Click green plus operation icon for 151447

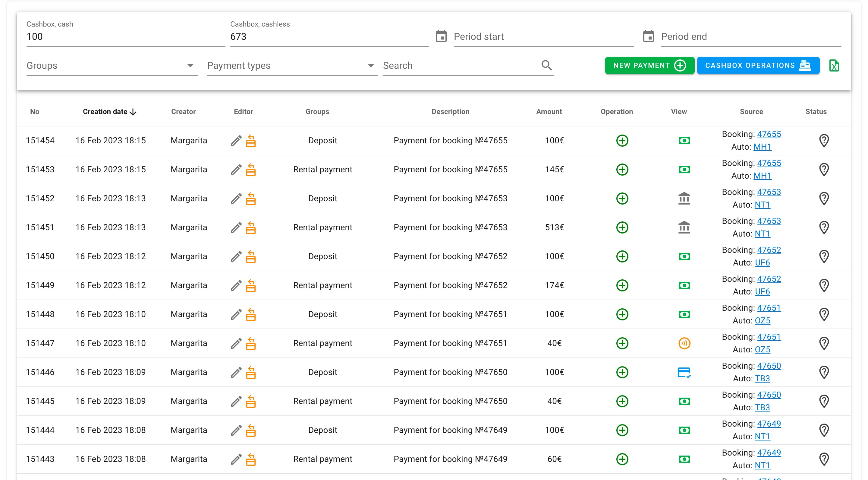coord(622,343)
